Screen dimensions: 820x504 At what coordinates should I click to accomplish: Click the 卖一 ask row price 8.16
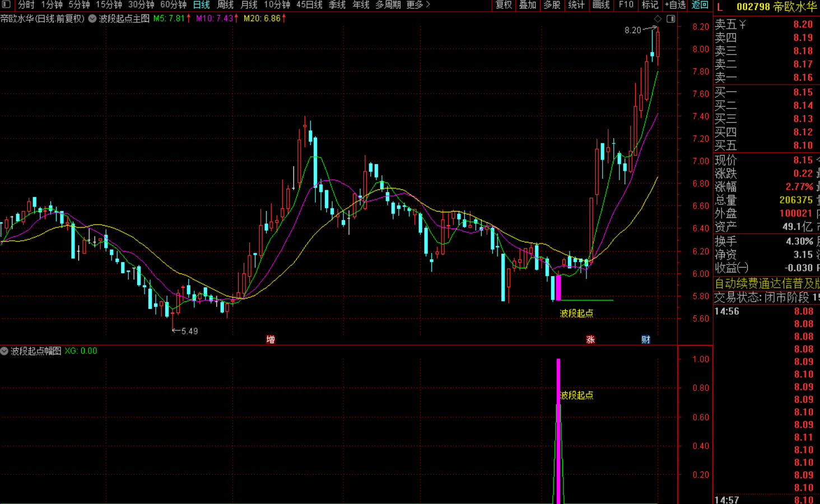click(x=803, y=78)
